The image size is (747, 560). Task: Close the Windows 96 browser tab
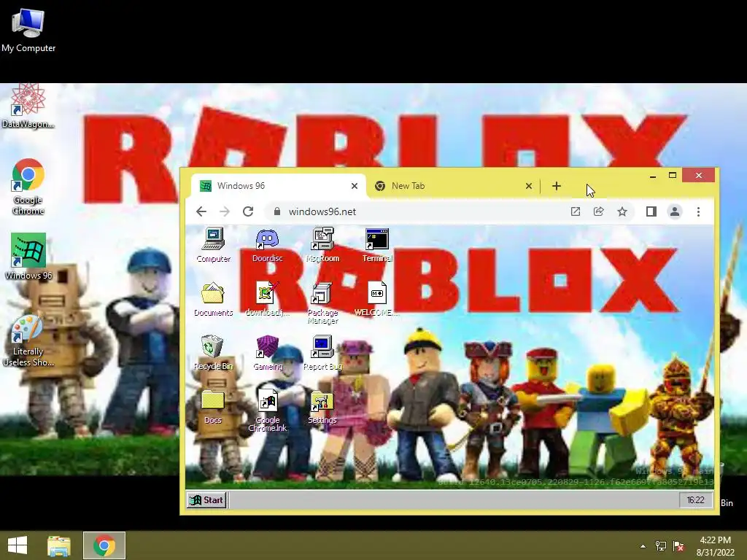pyautogui.click(x=355, y=186)
